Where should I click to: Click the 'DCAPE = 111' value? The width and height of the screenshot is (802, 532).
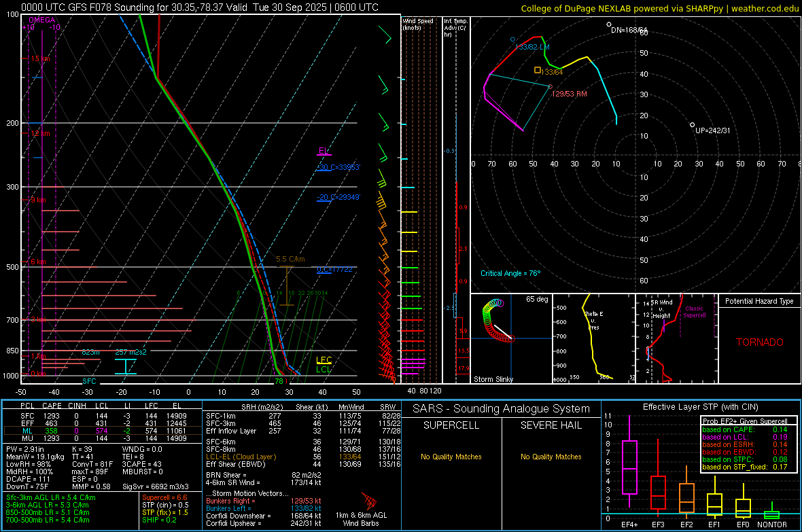[28, 479]
